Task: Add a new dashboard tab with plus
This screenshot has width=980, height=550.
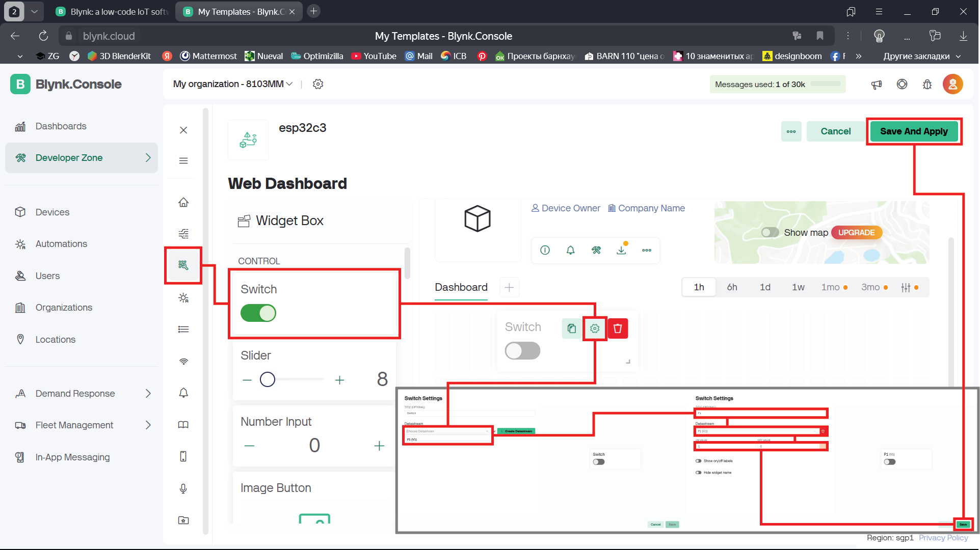Action: tap(509, 288)
